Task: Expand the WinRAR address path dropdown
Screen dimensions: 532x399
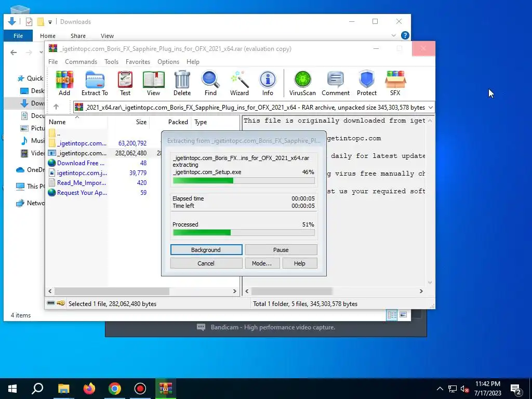Action: [430, 107]
